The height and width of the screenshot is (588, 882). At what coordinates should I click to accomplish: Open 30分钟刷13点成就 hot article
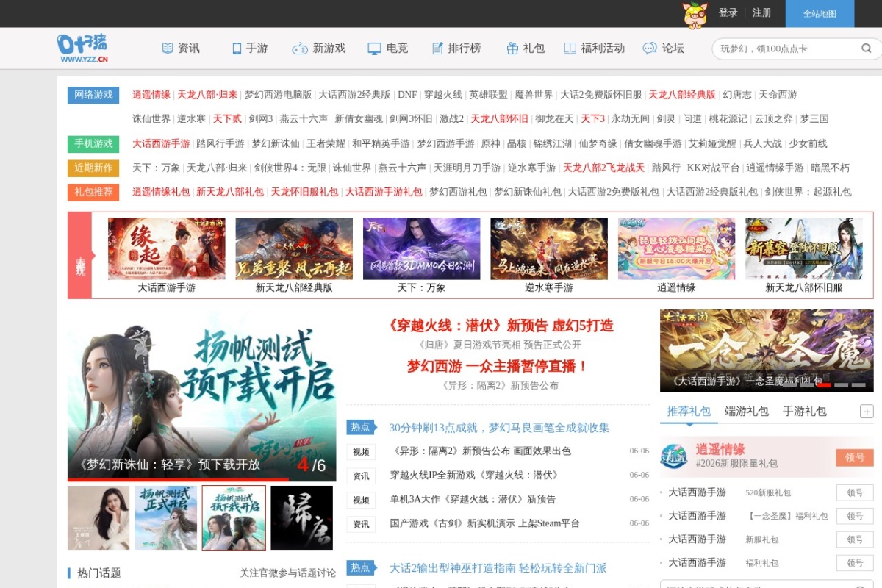click(x=499, y=428)
